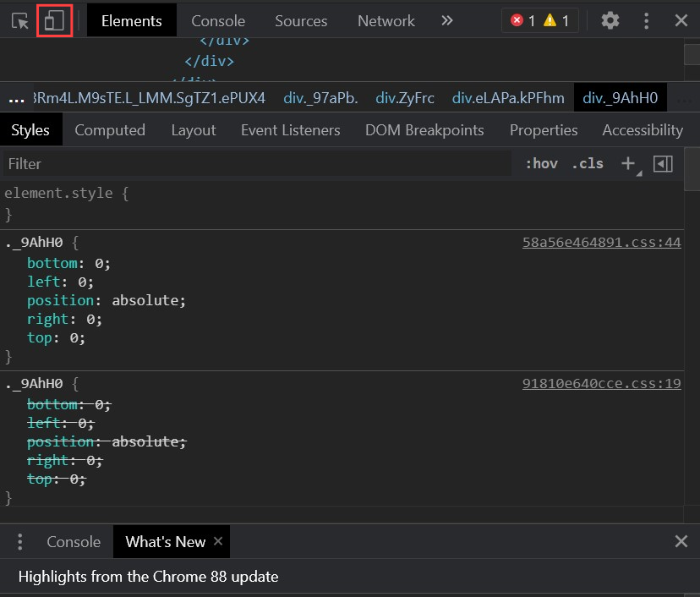Image resolution: width=700 pixels, height=597 pixels.
Task: Click the active position: absolute declaration
Action: [107, 300]
